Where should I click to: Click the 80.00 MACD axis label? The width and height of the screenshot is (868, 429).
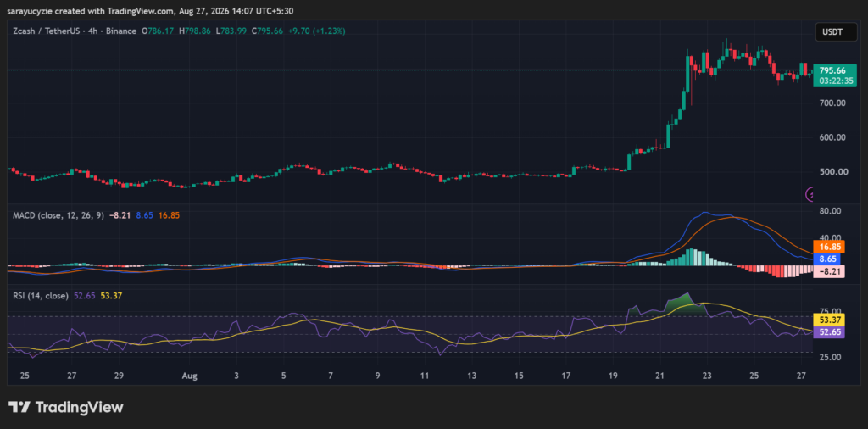point(831,211)
